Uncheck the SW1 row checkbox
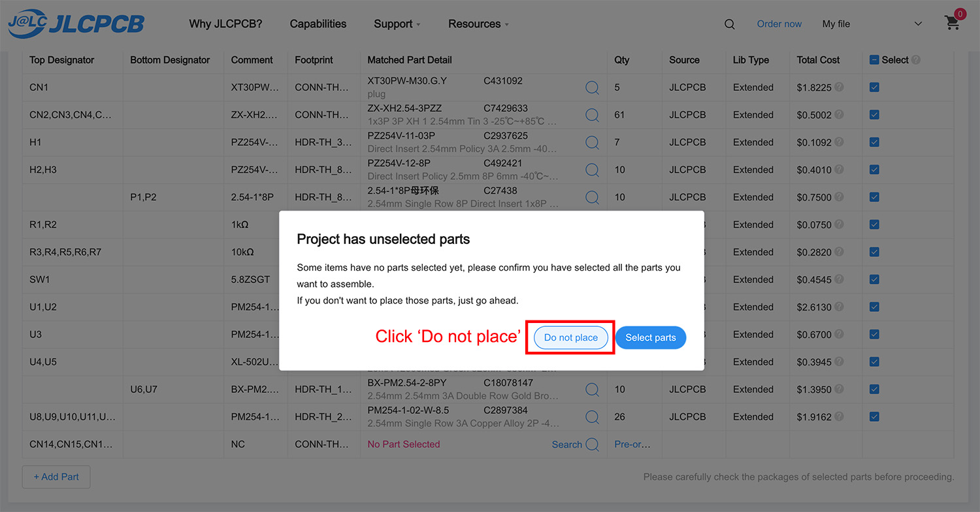 874,279
